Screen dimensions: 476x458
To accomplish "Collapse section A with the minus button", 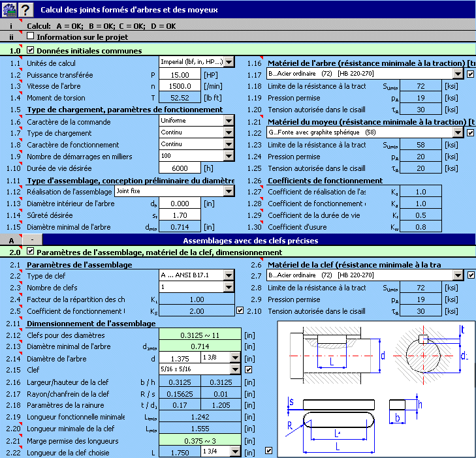I will 32,240.
